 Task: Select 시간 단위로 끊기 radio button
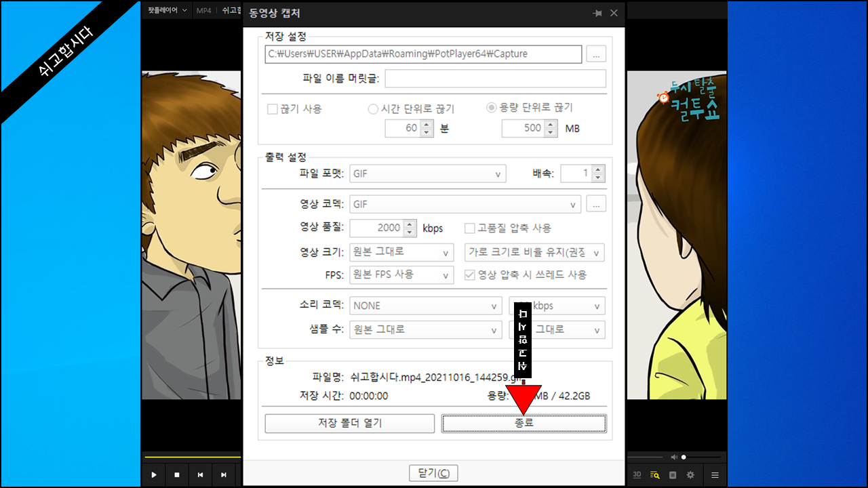[x=372, y=108]
